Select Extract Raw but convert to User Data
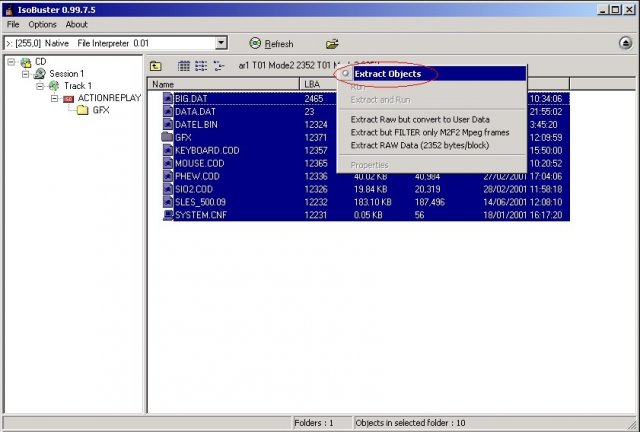The image size is (640, 432). click(x=420, y=120)
